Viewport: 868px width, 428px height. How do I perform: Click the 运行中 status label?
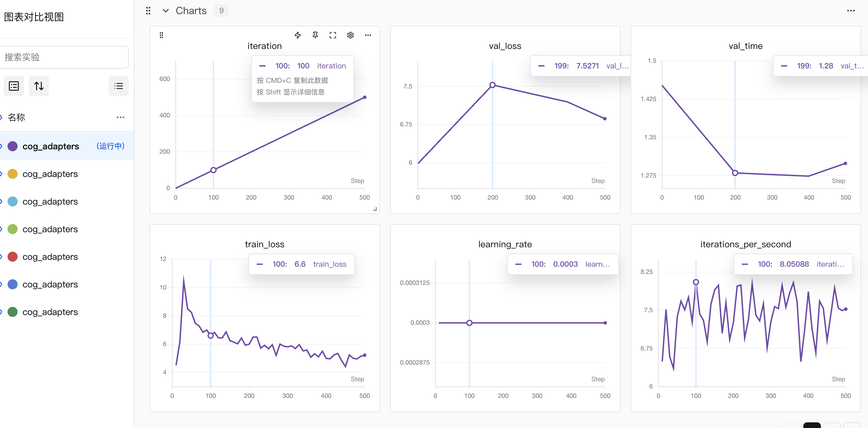point(110,146)
